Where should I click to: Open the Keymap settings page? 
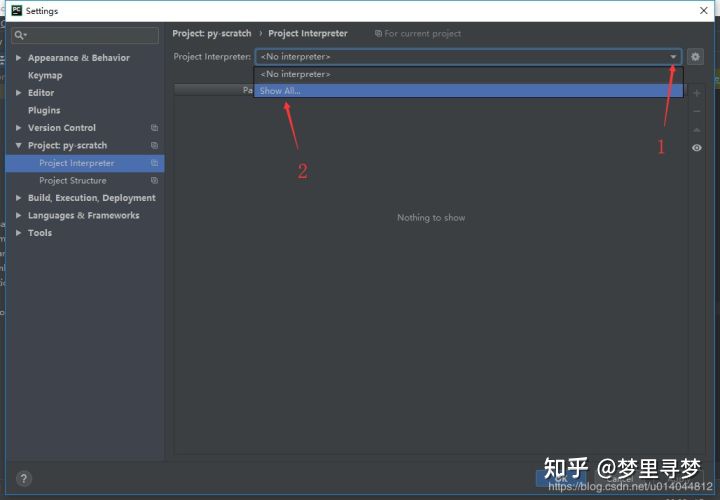point(45,75)
